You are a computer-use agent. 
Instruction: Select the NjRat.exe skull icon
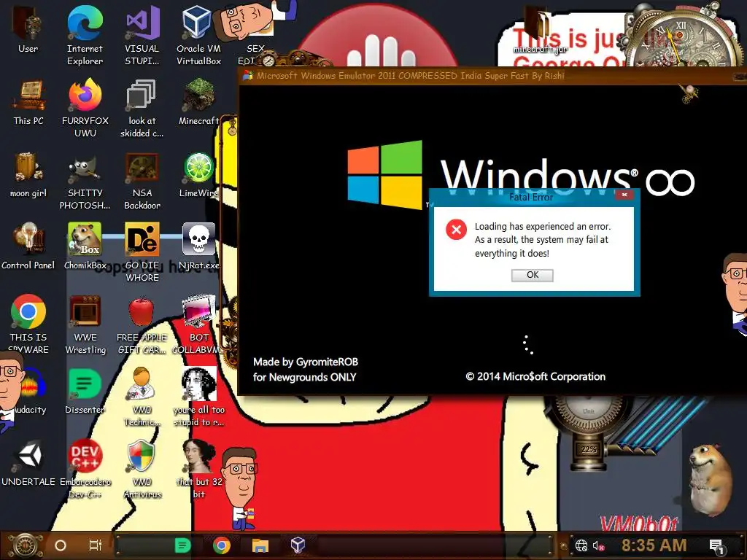pos(198,246)
